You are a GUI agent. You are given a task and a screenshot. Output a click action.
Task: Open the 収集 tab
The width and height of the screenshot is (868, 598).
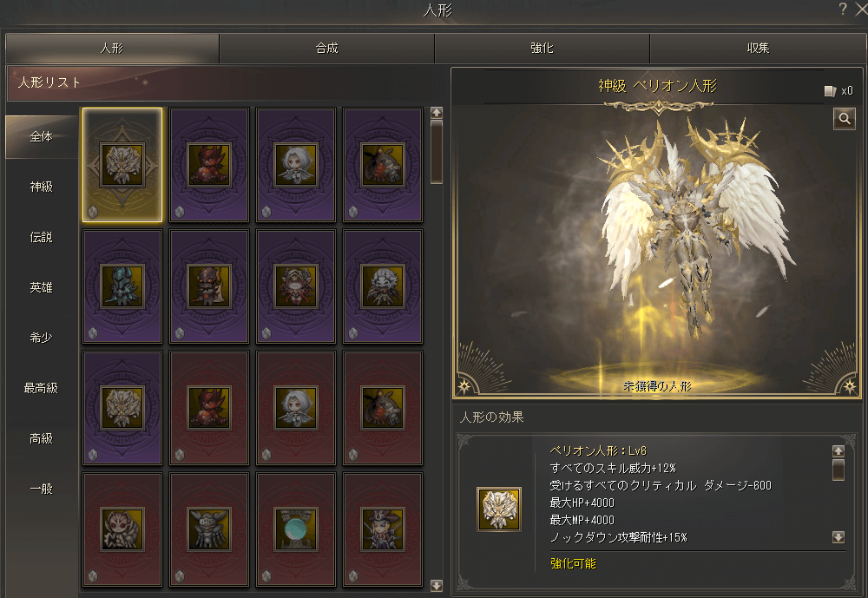click(758, 49)
